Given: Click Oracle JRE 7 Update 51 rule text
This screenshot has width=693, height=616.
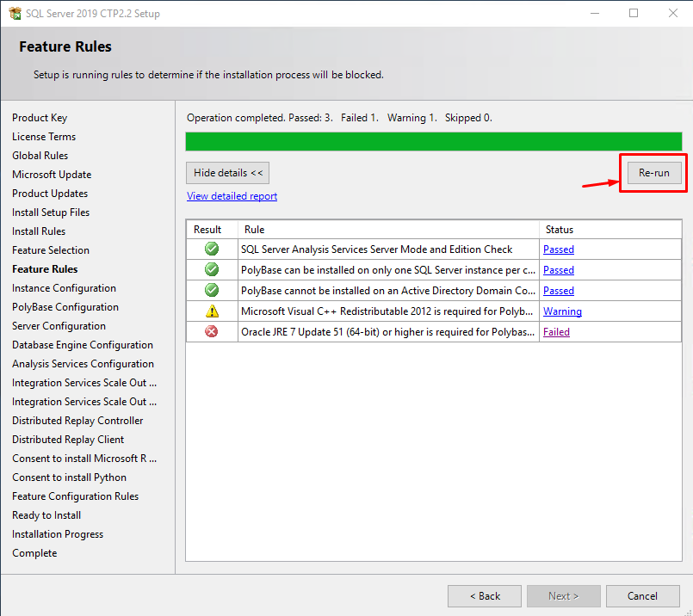Looking at the screenshot, I should (387, 332).
